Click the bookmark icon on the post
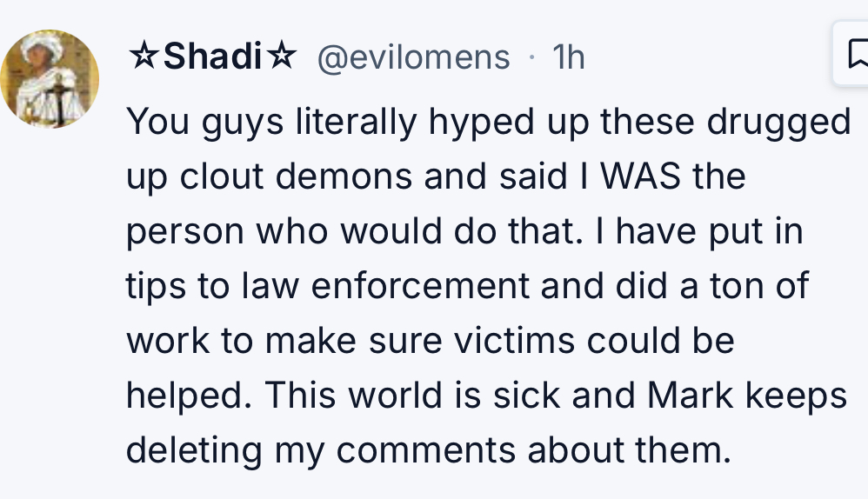Screen dimensions: 868x499 coord(857,54)
